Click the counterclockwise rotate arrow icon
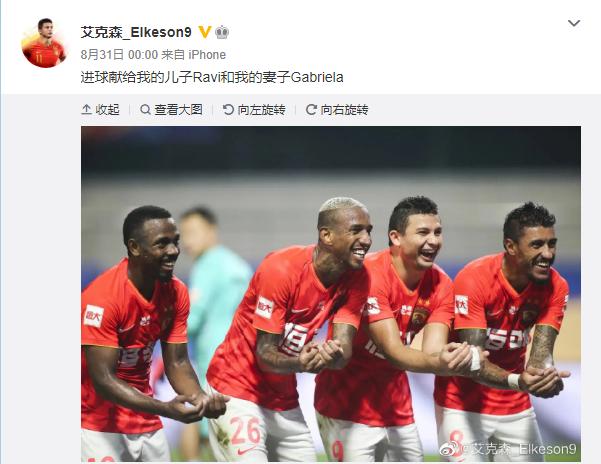 pos(228,110)
